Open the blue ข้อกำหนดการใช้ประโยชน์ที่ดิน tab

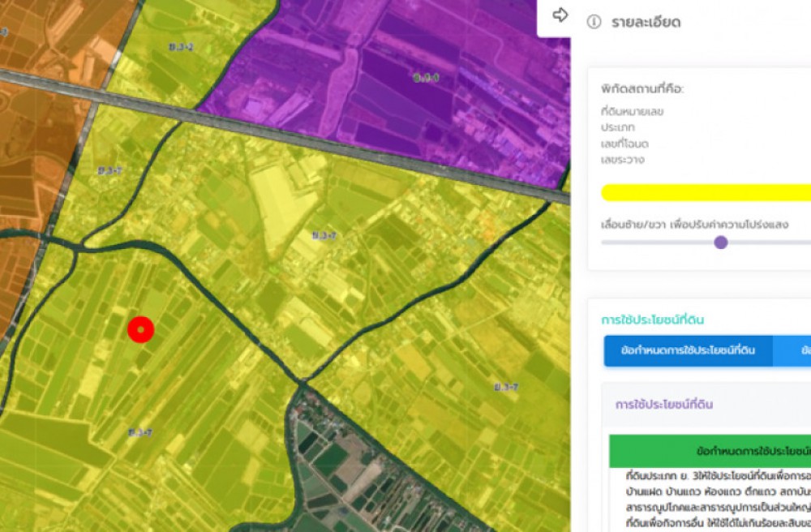point(688,350)
